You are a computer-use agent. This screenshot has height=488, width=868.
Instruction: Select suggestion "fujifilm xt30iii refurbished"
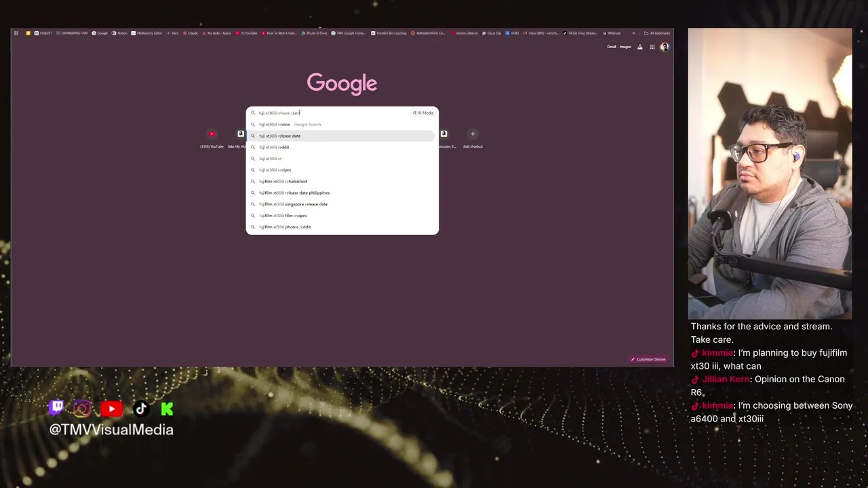[342, 182]
